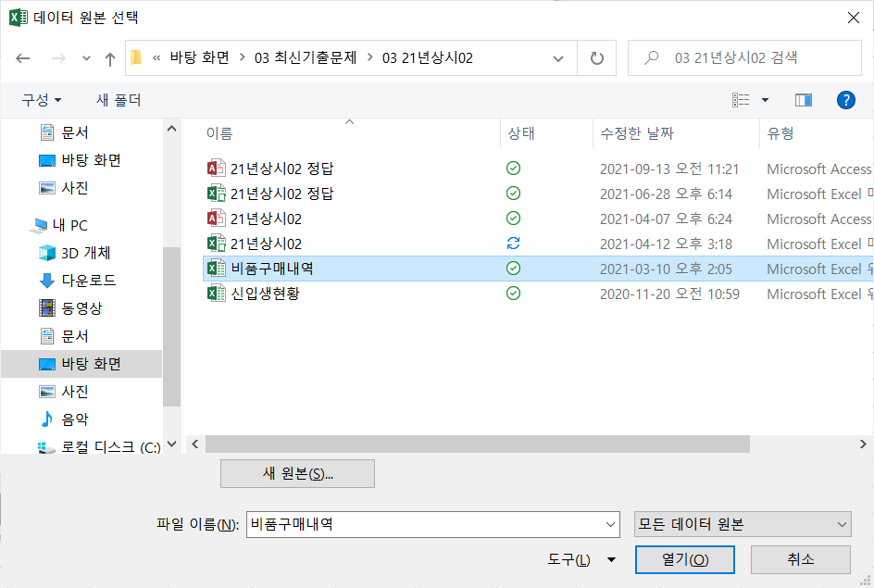The image size is (874, 588).
Task: Refresh the current folder view
Action: pyautogui.click(x=596, y=57)
